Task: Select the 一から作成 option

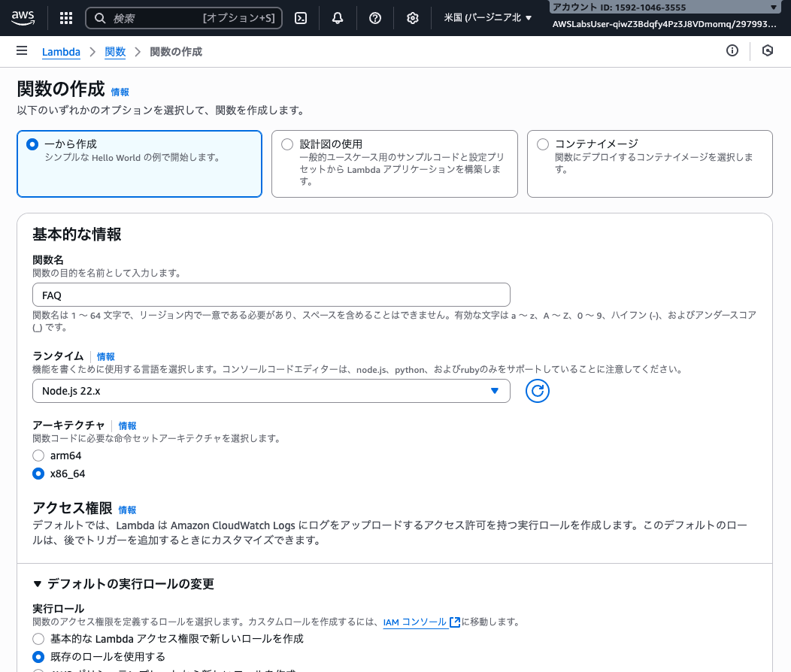Action: tap(139, 164)
